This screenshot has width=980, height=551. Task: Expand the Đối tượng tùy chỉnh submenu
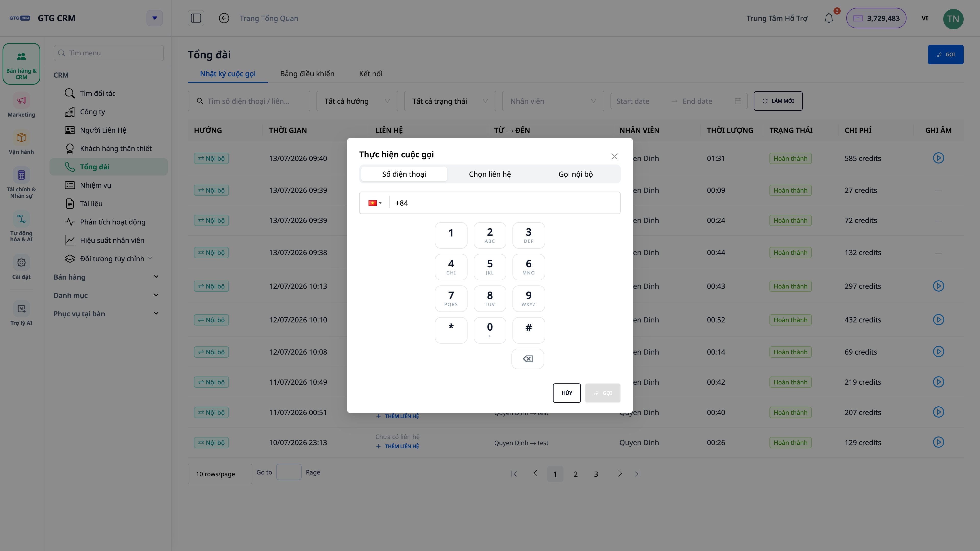pos(109,259)
